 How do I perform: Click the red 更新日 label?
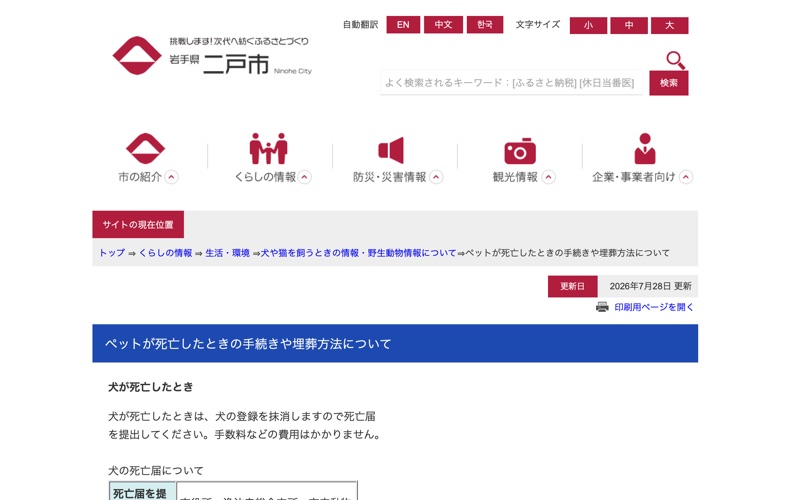pyautogui.click(x=572, y=286)
